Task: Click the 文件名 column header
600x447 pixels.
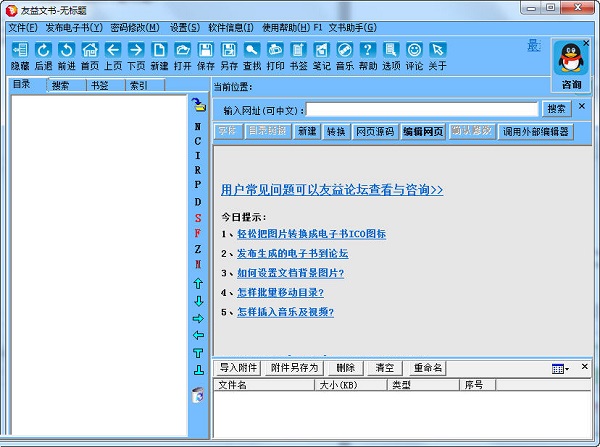Action: [x=264, y=385]
